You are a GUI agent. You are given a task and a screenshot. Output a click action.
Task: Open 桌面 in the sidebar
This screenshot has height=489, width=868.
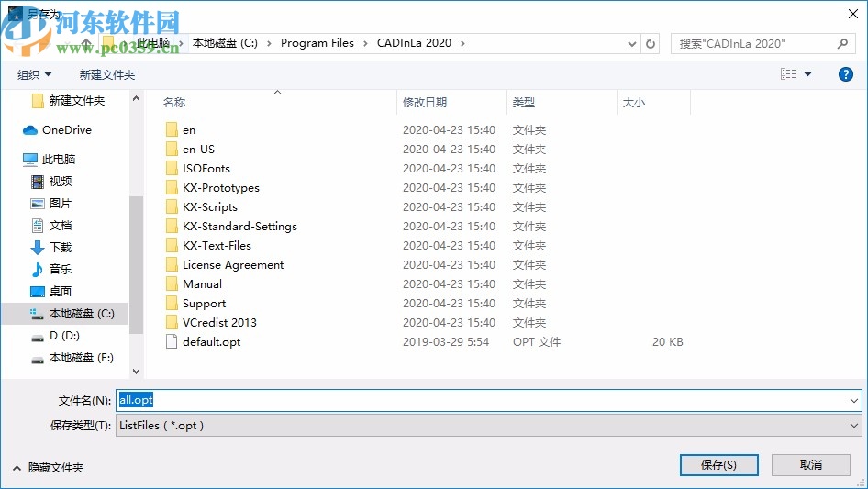(x=51, y=292)
